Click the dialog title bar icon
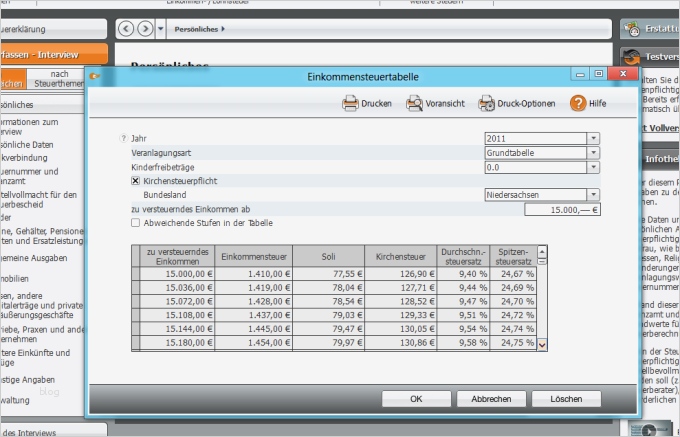 [94, 76]
